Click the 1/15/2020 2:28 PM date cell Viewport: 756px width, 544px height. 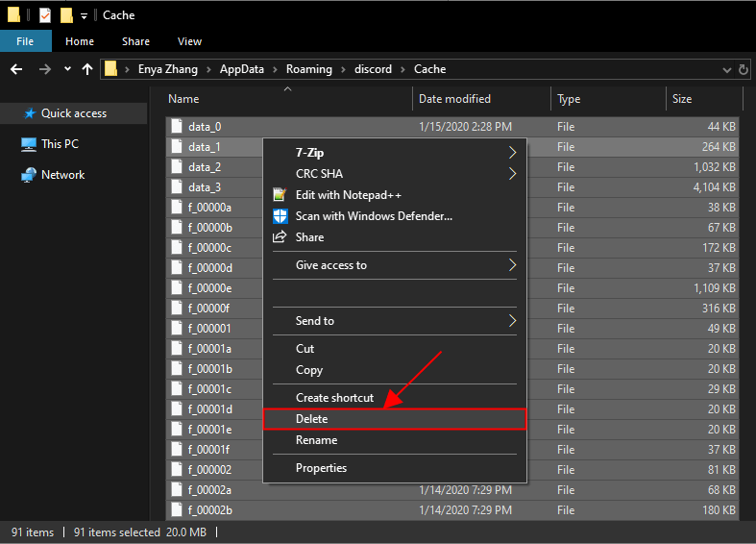click(465, 127)
